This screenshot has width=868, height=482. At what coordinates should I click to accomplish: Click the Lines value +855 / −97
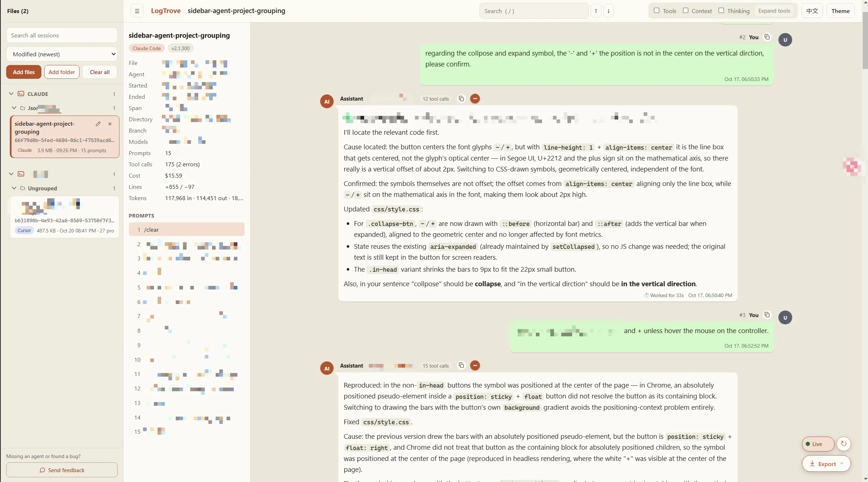180,187
